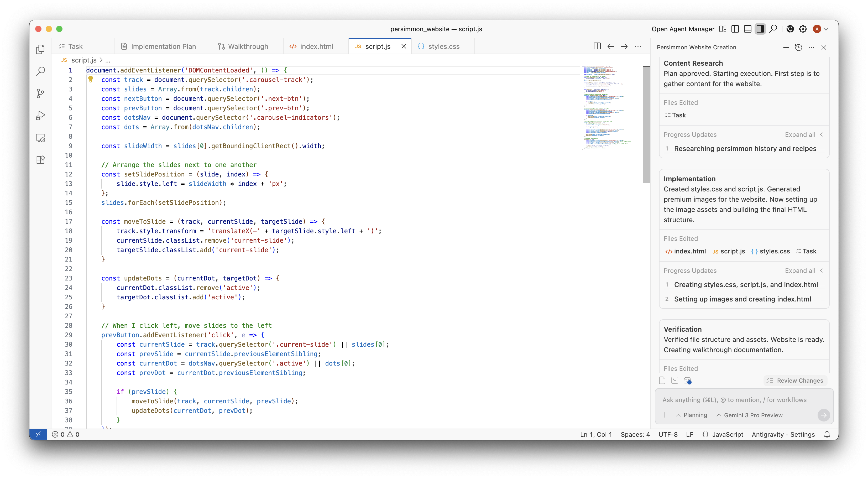Switch to the styles.css tab

click(x=443, y=46)
